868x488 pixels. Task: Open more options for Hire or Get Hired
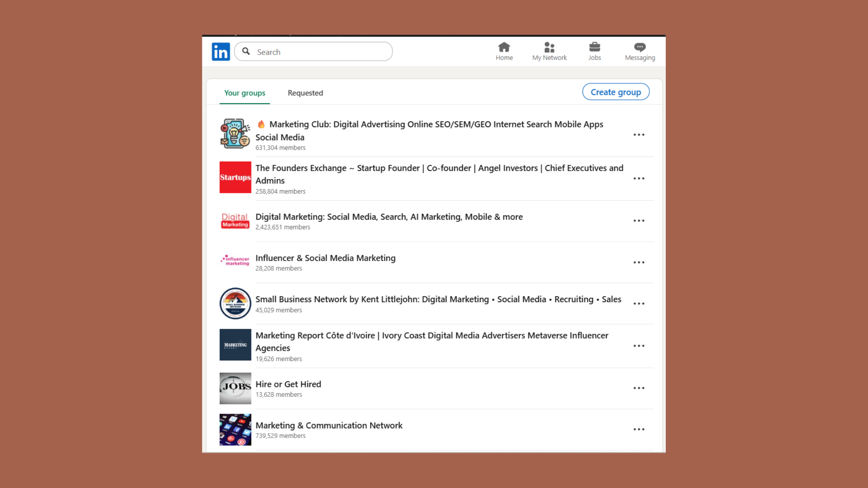pos(639,388)
